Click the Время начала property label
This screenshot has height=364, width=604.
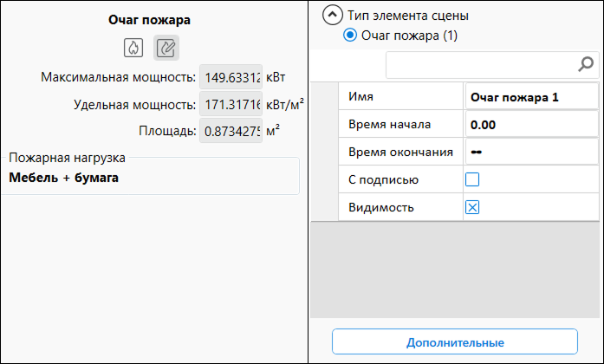[x=389, y=125]
